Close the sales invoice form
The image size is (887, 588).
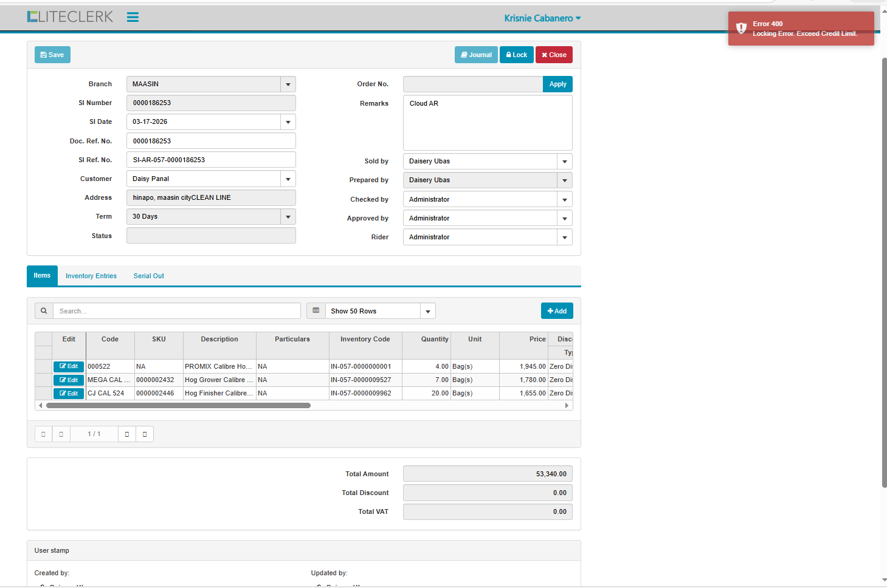click(554, 55)
